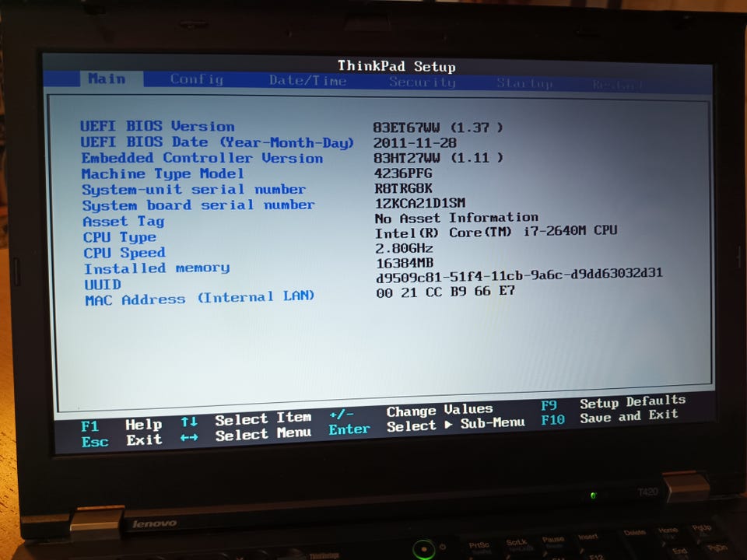This screenshot has width=747, height=560.
Task: Select the "Intel(R) Core(TM) i7-2640M CPU" value
Action: click(496, 232)
